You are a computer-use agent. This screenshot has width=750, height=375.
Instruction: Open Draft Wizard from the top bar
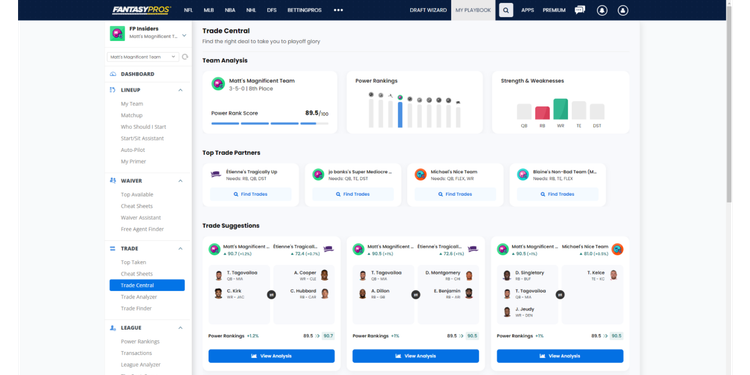428,10
